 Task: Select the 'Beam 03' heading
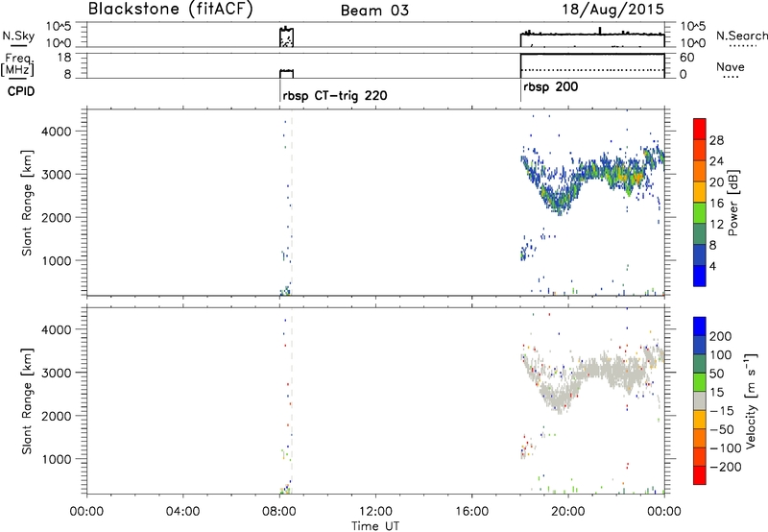point(374,11)
